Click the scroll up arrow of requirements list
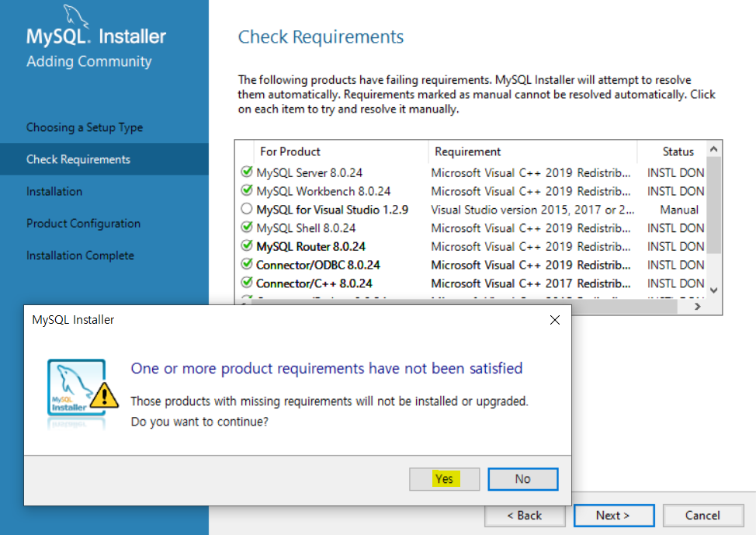Screen dimensions: 756x535 coord(714,149)
